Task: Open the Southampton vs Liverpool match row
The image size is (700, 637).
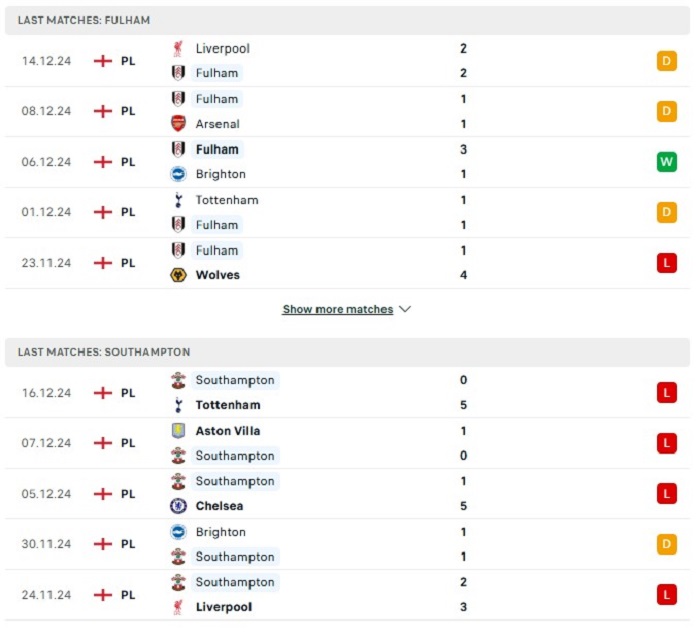Action: (x=347, y=595)
